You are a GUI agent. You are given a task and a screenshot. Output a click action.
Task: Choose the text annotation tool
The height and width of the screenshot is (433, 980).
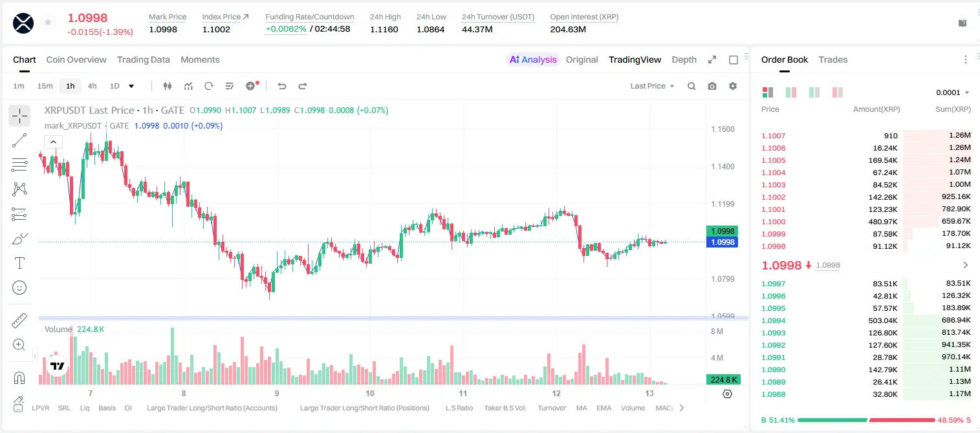(19, 263)
